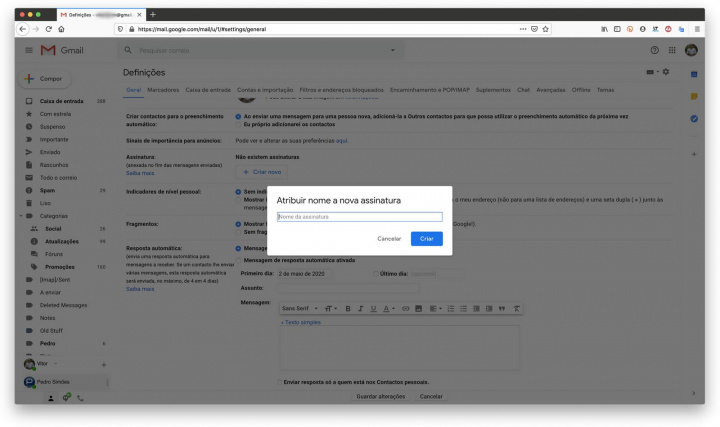Focus the 'Nome da assinatura' text field
This screenshot has width=720, height=427.
pyautogui.click(x=359, y=216)
